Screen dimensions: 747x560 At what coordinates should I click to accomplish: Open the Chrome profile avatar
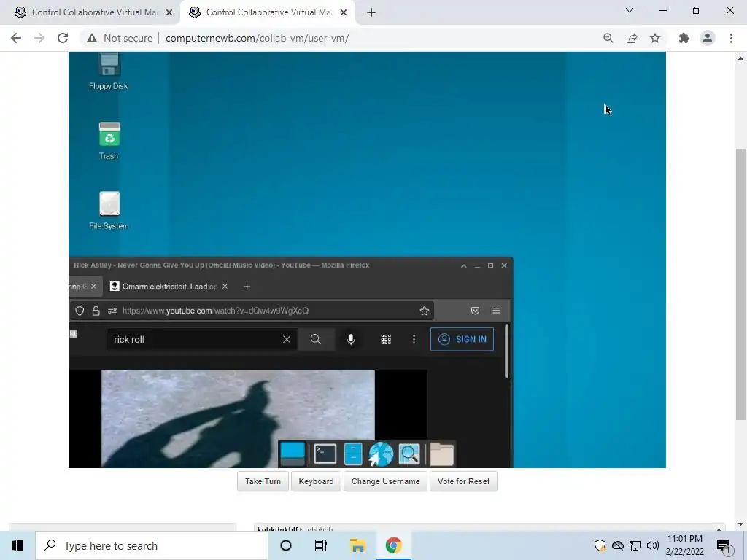[708, 38]
